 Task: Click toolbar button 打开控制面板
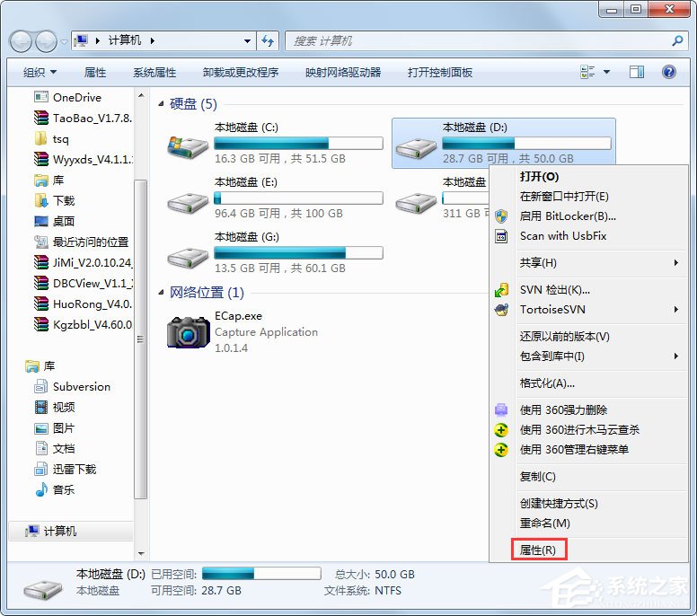click(x=440, y=72)
